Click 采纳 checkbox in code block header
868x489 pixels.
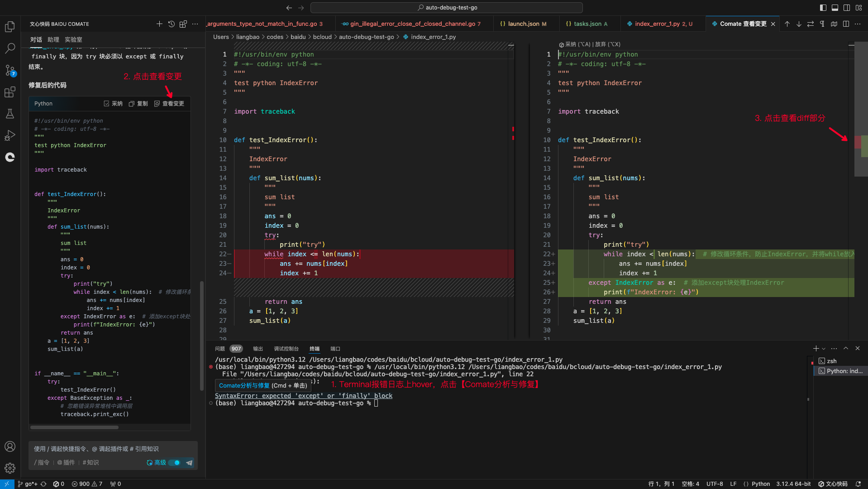click(x=113, y=104)
